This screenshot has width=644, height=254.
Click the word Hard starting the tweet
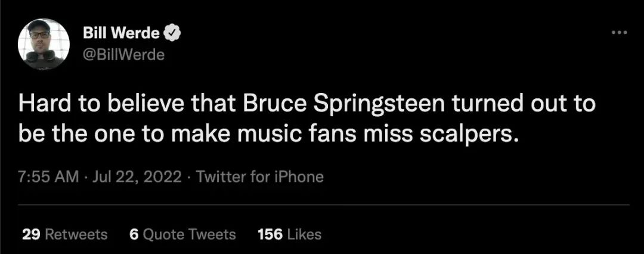pos(41,106)
